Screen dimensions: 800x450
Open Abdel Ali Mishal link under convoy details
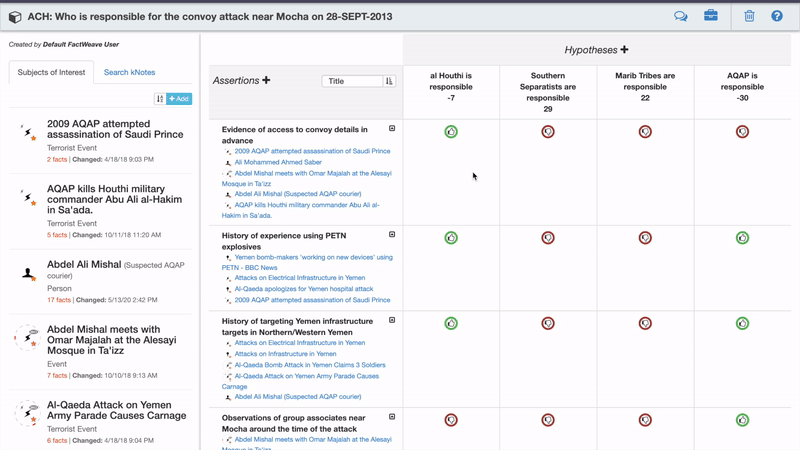pyautogui.click(x=298, y=194)
